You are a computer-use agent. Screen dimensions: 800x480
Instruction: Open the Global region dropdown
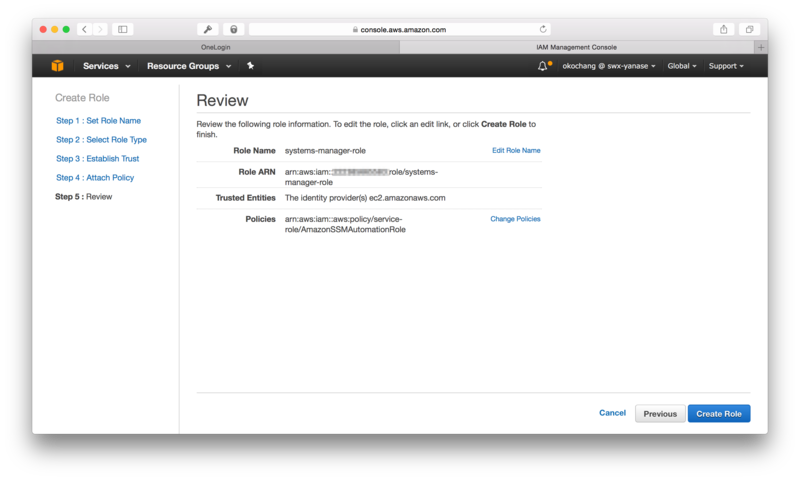coord(682,66)
